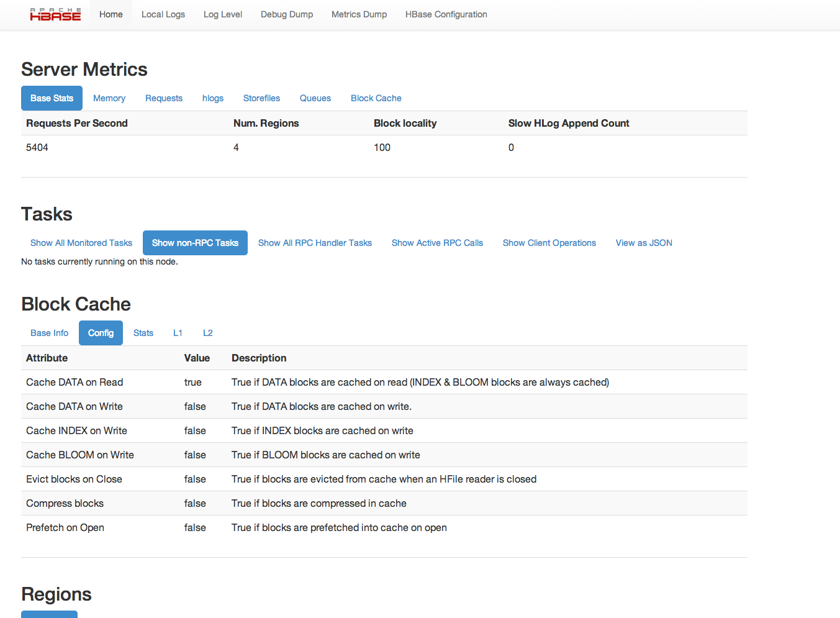The height and width of the screenshot is (618, 840).
Task: Display Show Client Operations tasks
Action: point(549,243)
